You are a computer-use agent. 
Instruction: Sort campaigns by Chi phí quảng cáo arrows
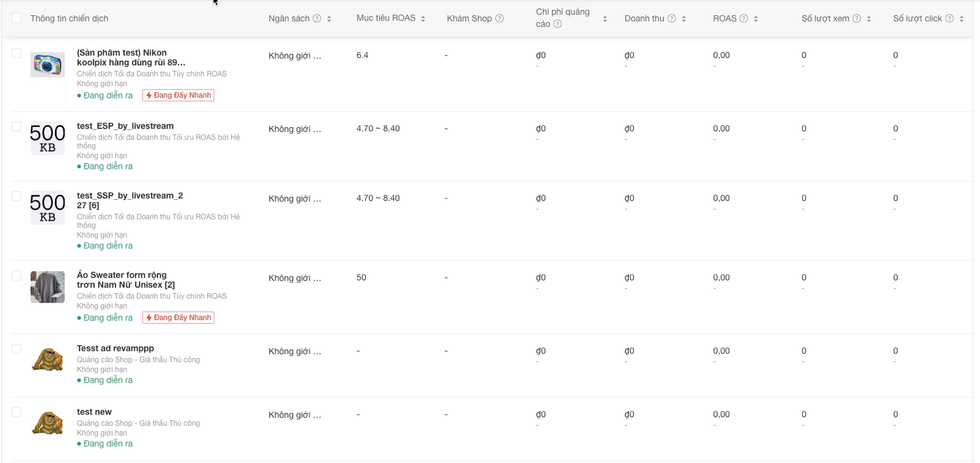pos(605,19)
